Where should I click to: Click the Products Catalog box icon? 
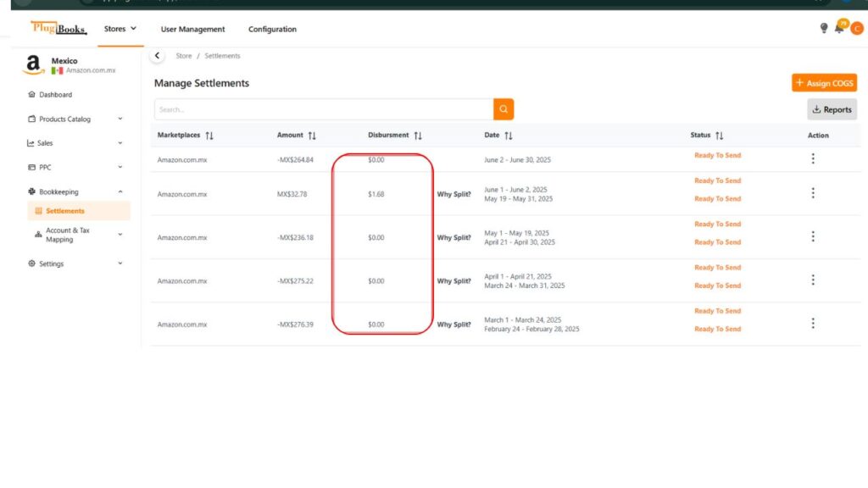point(31,119)
